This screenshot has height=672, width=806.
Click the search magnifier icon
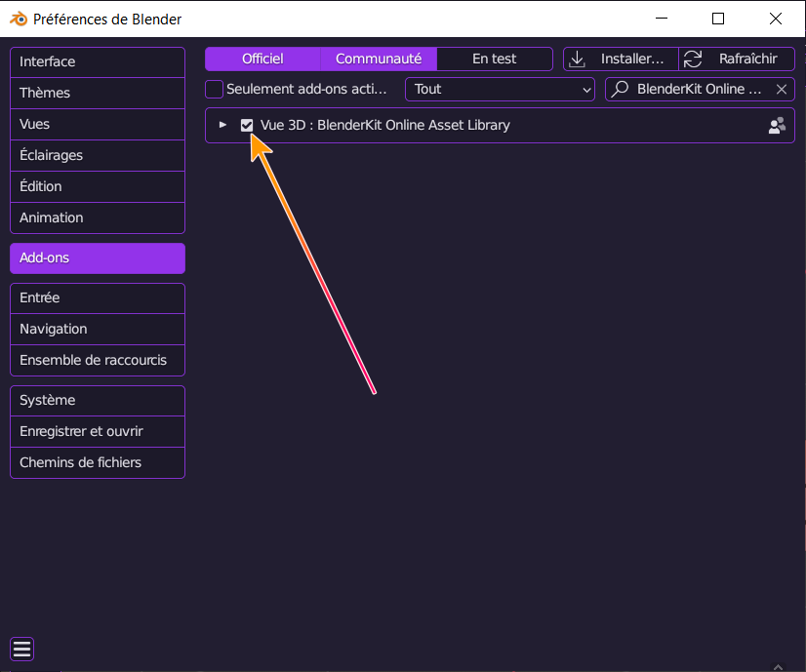tap(620, 89)
